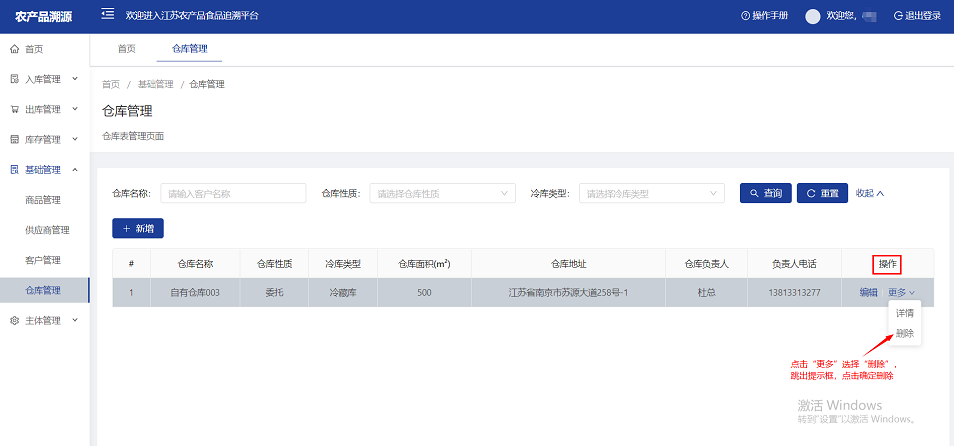Image resolution: width=954 pixels, height=446 pixels.
Task: Open 商品管理 in the sidebar
Action: click(43, 200)
